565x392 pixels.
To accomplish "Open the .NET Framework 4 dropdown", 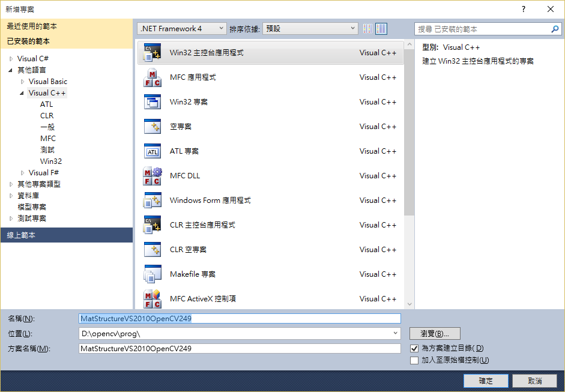I will 181,28.
